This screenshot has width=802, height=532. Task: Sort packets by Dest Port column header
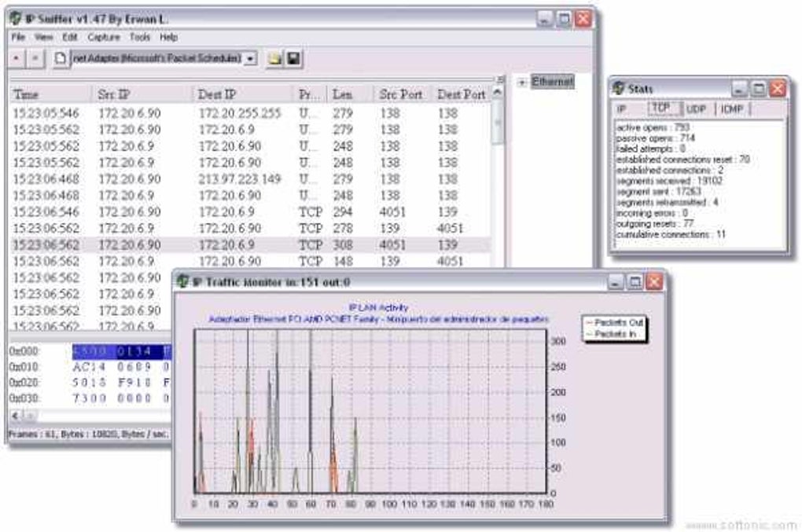pyautogui.click(x=461, y=94)
